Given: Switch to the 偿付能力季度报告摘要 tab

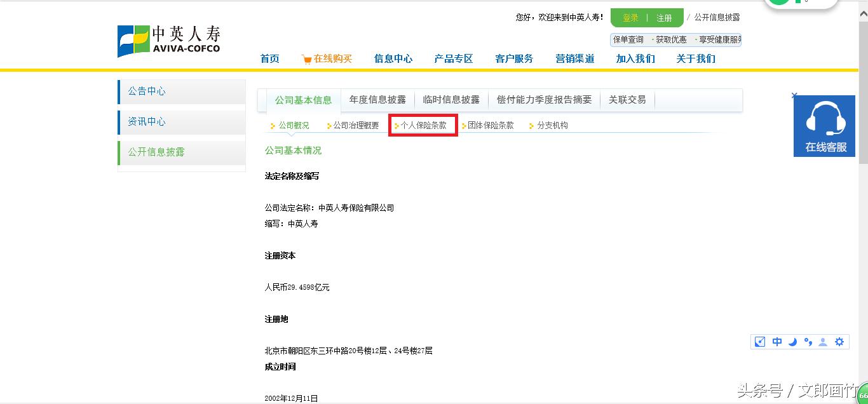Looking at the screenshot, I should coord(545,99).
